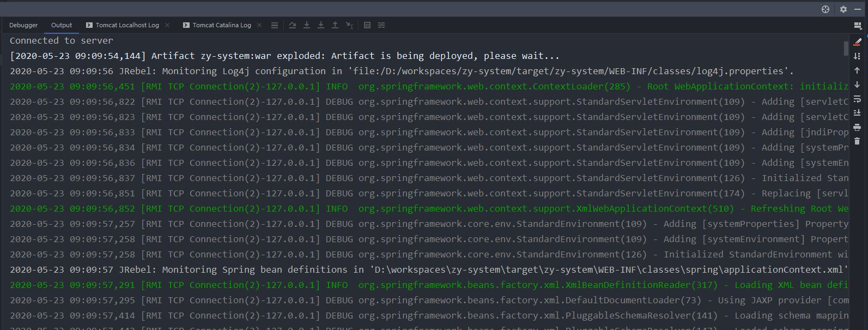Open the Restore Layout dropdown icon

coord(858,25)
